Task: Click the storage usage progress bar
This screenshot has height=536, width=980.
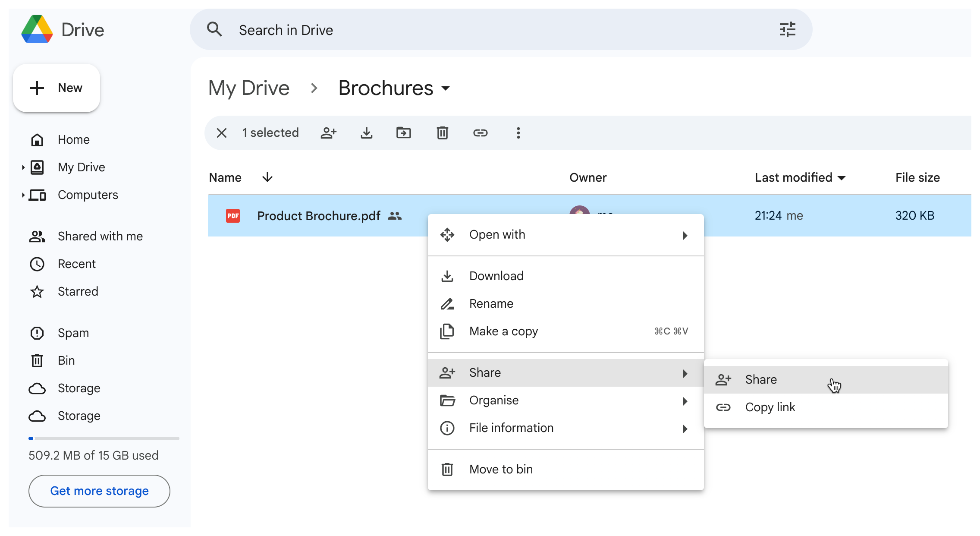Action: tap(104, 438)
